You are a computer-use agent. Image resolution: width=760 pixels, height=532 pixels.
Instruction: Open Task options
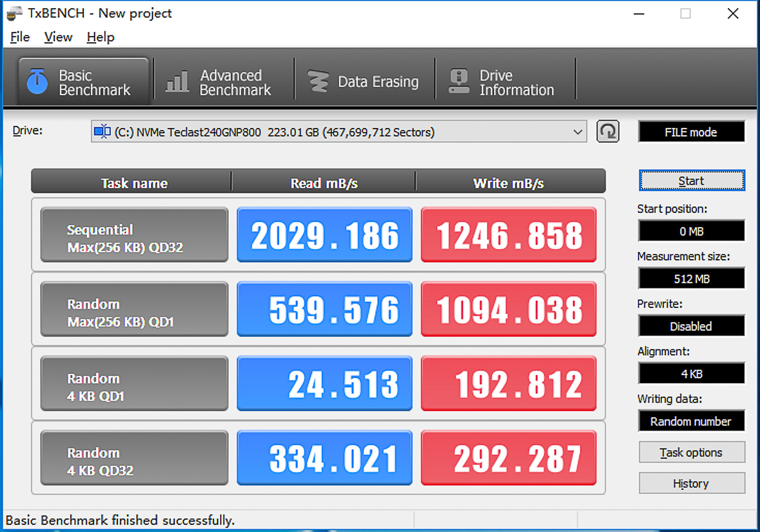(691, 452)
